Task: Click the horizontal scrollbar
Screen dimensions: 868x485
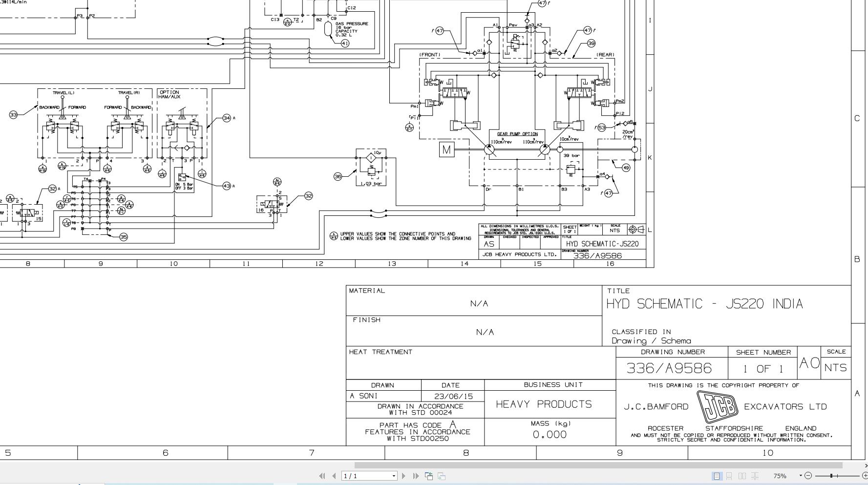Action: pos(598,465)
